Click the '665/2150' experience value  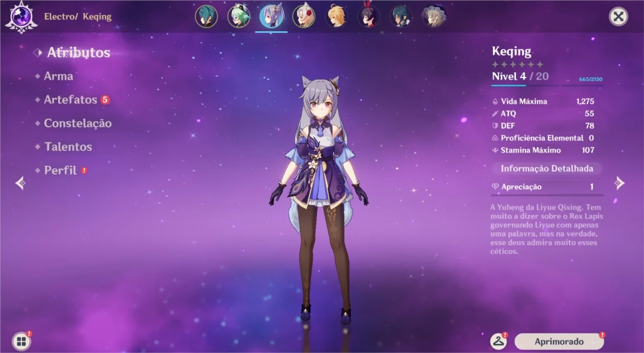[591, 79]
